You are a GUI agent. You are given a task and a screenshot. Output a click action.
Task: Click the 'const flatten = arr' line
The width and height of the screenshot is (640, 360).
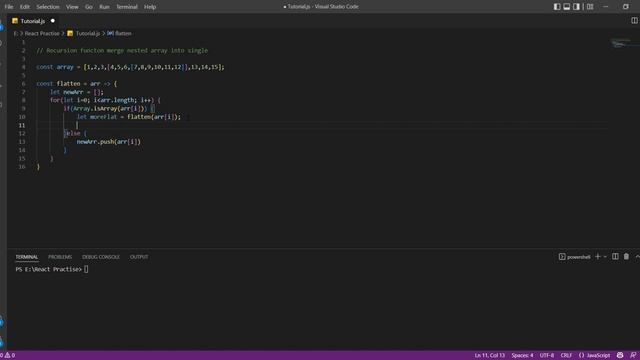click(77, 84)
